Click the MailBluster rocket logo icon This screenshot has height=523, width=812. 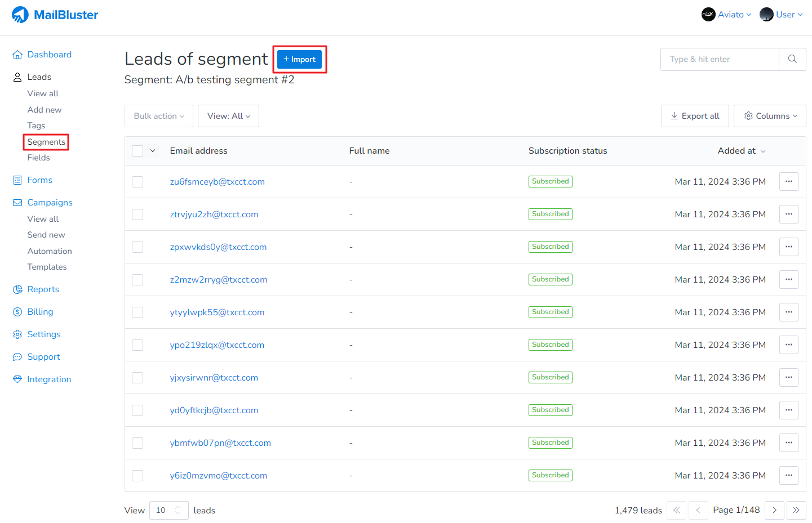point(20,15)
